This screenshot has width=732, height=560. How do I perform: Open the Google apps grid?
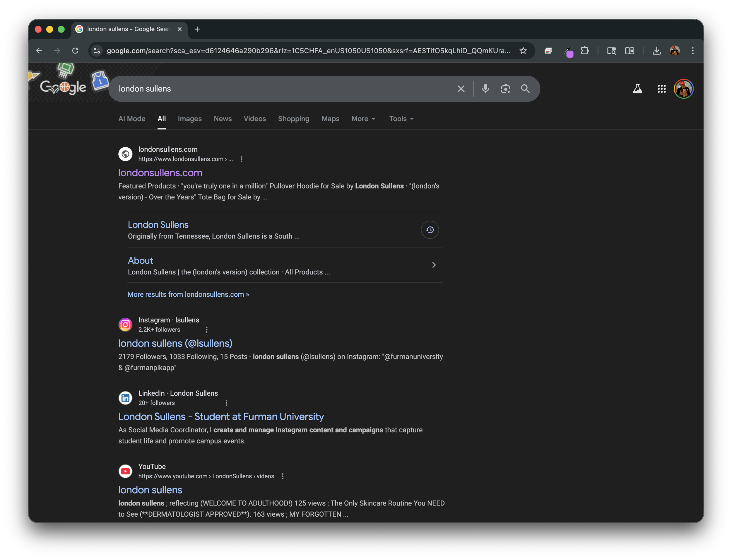point(661,89)
